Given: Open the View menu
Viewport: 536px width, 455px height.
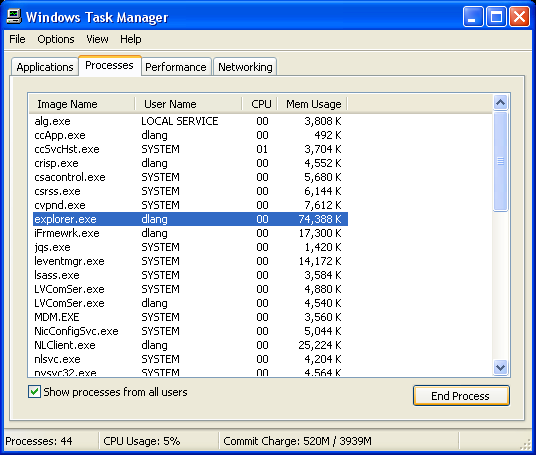Looking at the screenshot, I should 97,39.
